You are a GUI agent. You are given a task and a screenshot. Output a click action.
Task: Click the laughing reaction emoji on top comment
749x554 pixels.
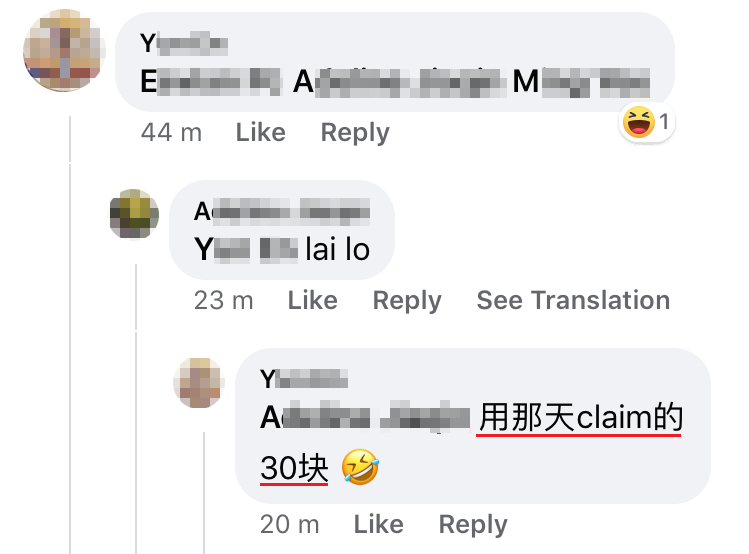click(x=639, y=122)
